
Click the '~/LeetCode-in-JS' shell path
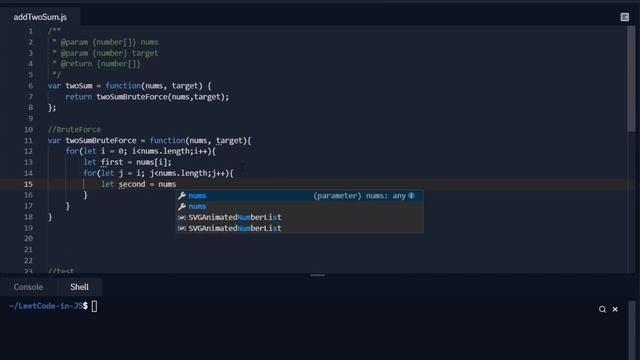[45, 306]
